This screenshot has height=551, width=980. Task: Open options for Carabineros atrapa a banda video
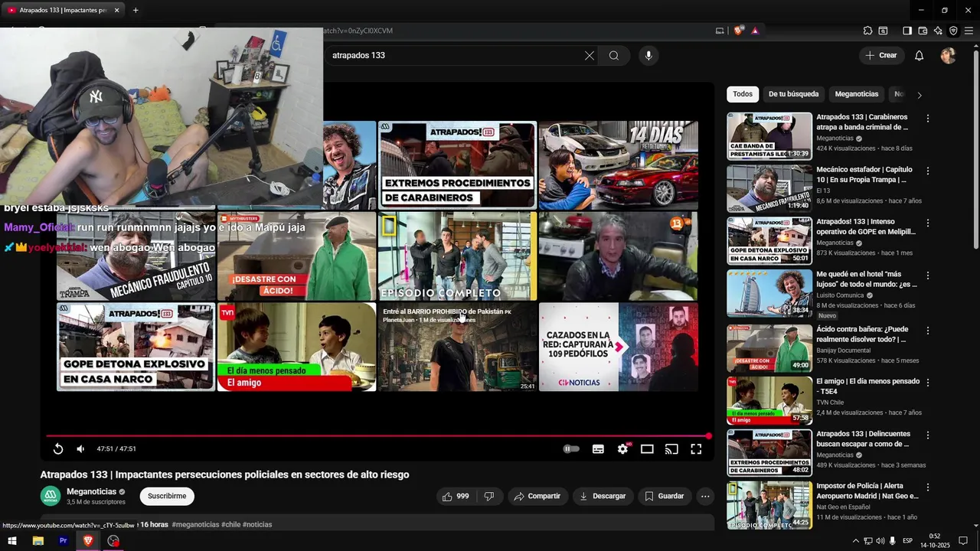click(928, 119)
